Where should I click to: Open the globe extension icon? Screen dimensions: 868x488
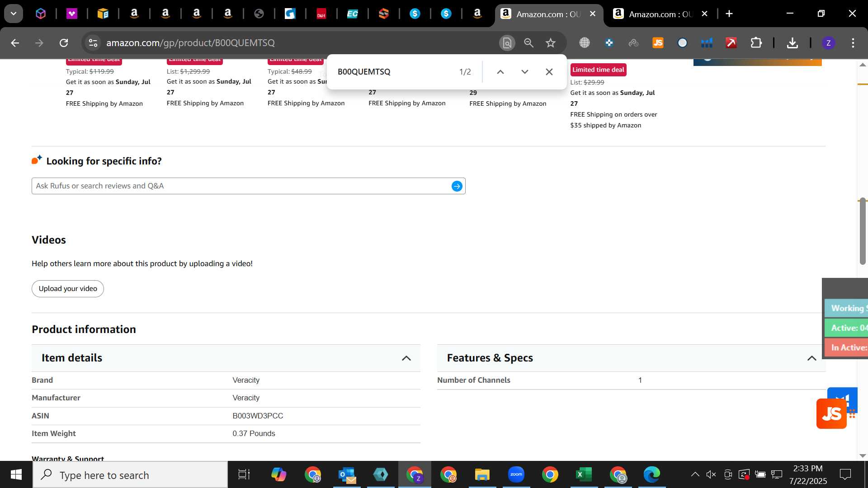click(x=585, y=43)
